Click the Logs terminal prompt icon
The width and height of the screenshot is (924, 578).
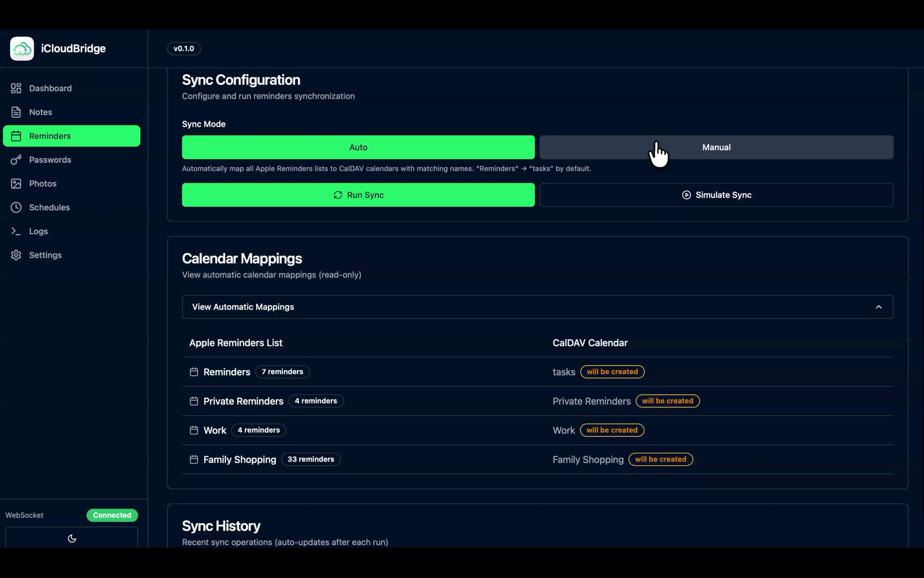[16, 231]
